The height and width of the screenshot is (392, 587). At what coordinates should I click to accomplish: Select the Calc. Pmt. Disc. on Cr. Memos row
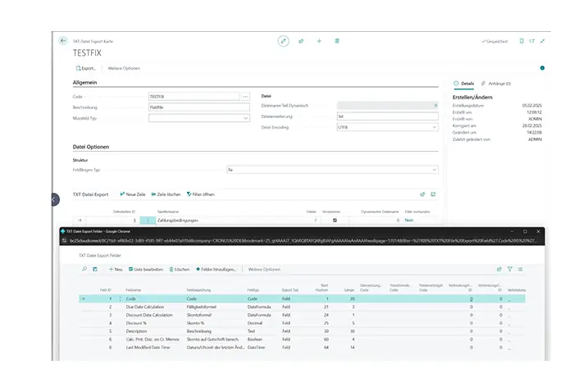tap(302, 340)
